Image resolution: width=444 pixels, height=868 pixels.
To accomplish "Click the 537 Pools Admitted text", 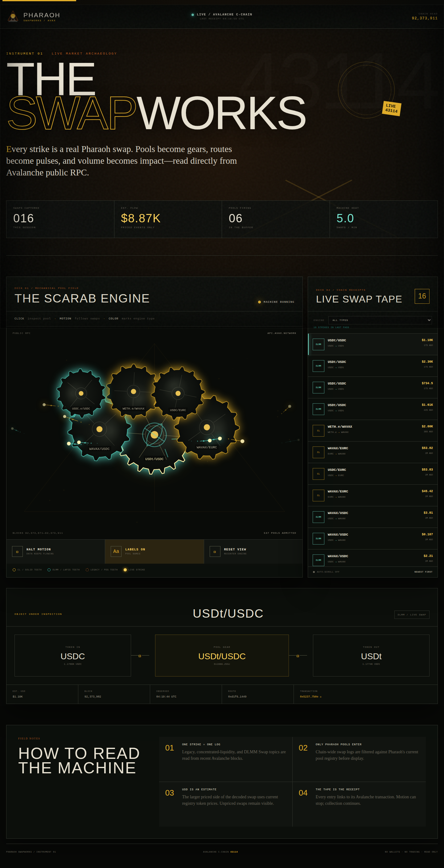I will pyautogui.click(x=280, y=533).
